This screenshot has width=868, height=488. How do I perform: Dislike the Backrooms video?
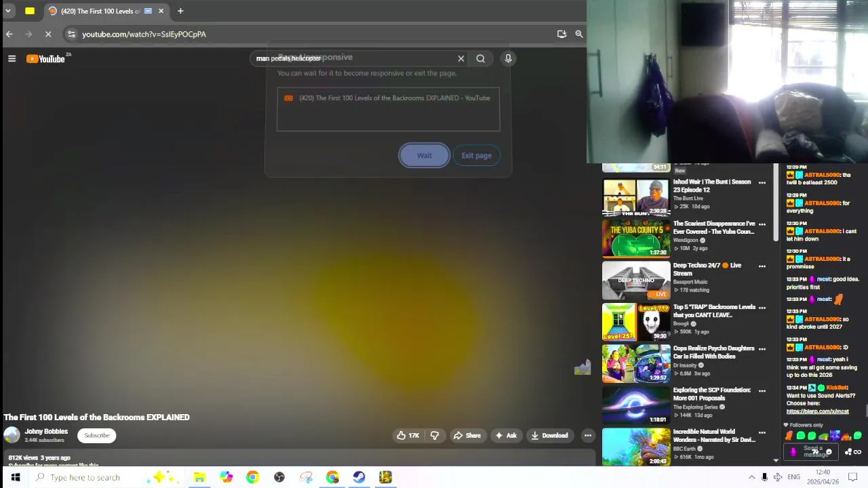click(x=435, y=436)
